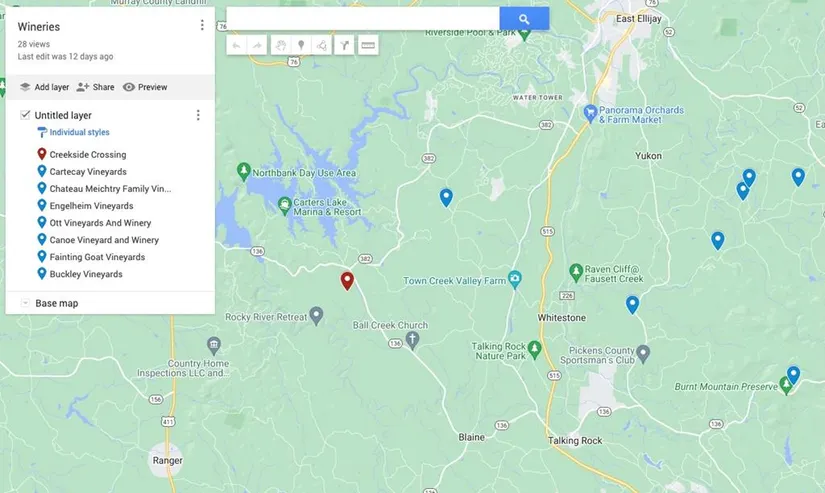Click the blue search button
This screenshot has width=825, height=493.
pos(524,19)
